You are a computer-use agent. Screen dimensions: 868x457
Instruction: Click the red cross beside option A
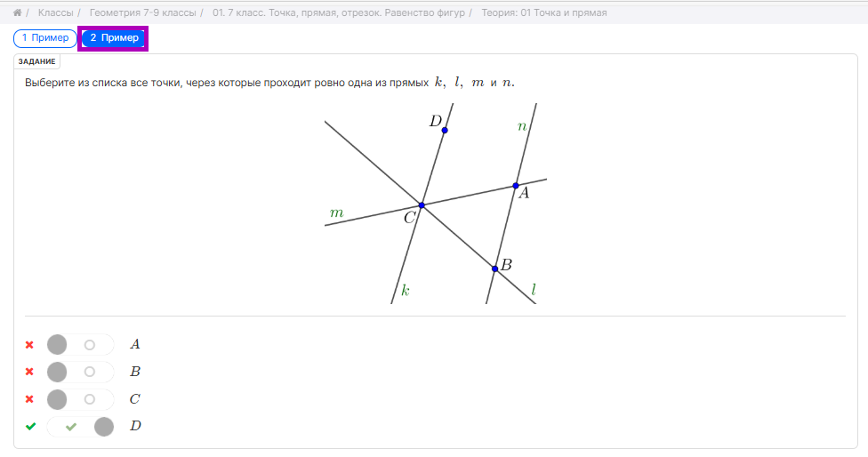click(x=29, y=345)
